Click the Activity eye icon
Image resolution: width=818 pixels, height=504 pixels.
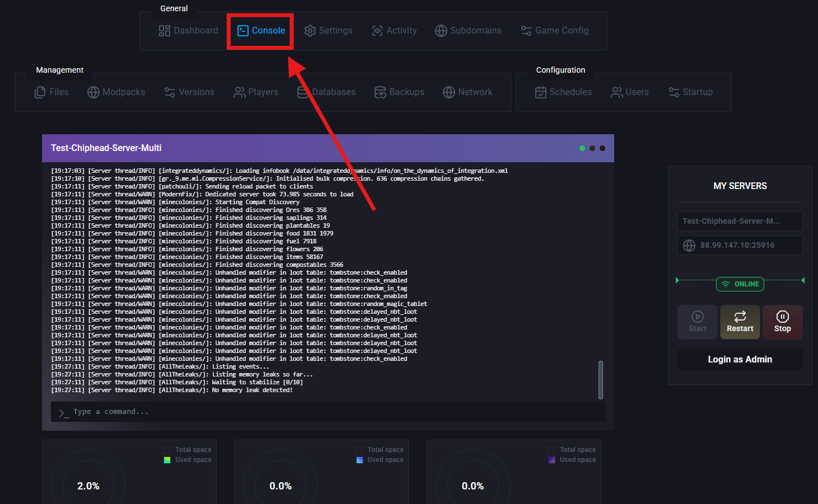pos(377,31)
